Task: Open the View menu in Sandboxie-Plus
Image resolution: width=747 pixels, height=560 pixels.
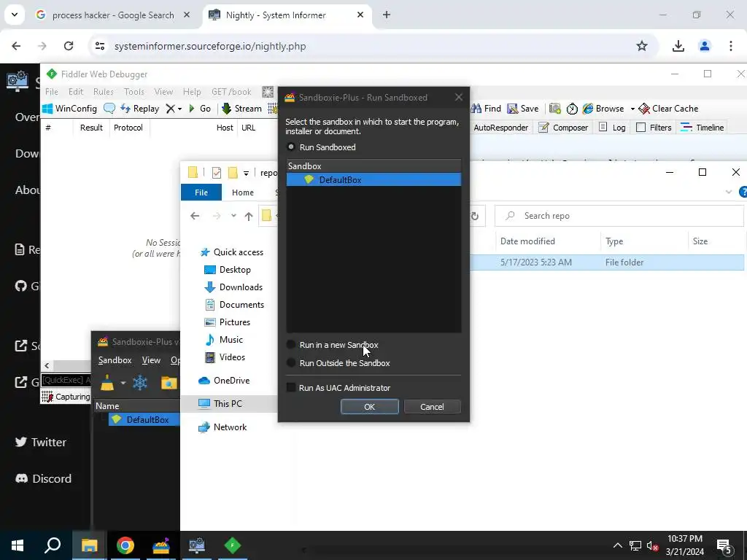Action: click(151, 360)
